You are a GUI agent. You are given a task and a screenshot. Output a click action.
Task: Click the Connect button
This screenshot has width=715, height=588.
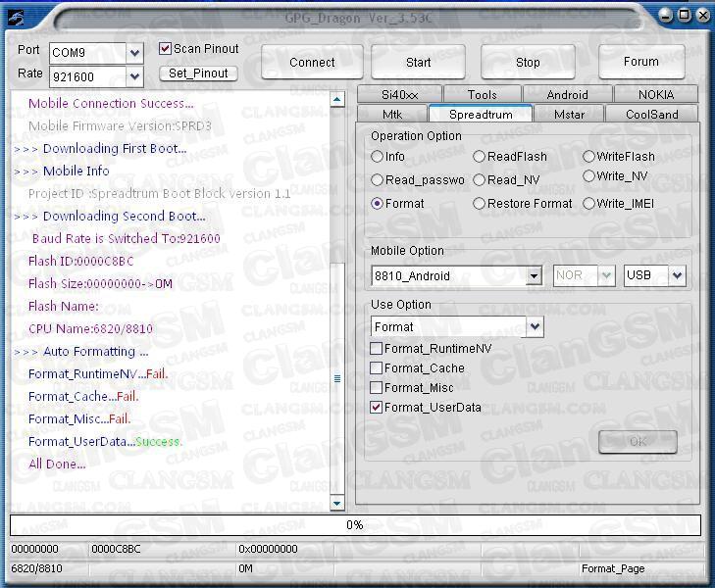click(312, 63)
